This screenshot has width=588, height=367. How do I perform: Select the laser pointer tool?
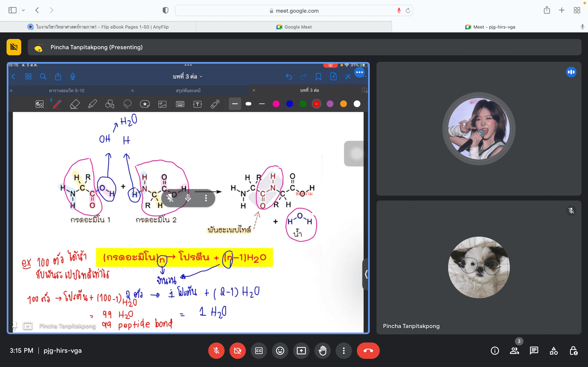(215, 104)
